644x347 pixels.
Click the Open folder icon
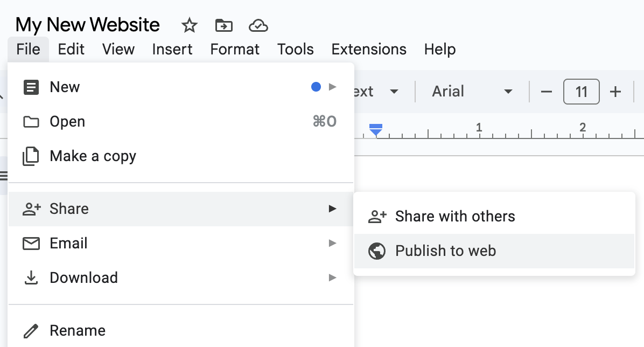31,121
